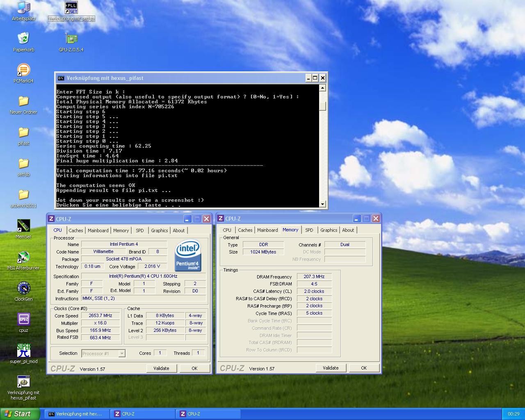Click Validate in the left CPU-Z window
525x420 pixels.
click(161, 368)
